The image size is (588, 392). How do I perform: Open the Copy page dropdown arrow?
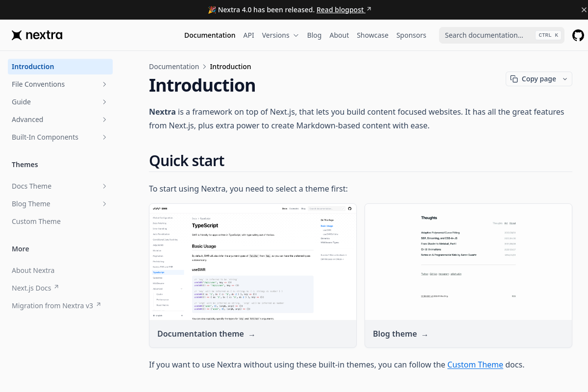(x=565, y=79)
